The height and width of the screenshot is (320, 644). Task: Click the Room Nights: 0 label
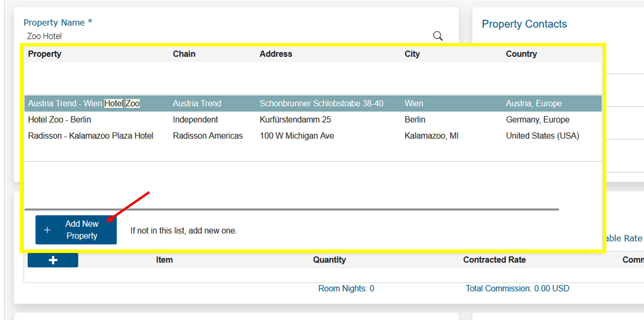point(346,288)
